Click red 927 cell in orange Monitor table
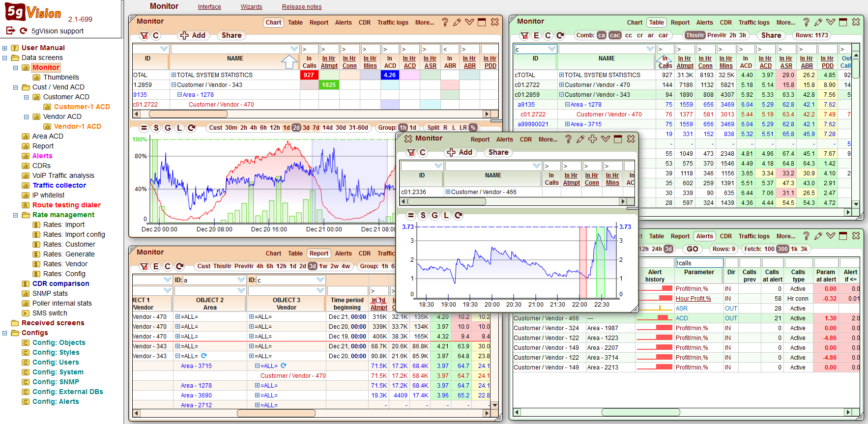The width and height of the screenshot is (868, 424). [309, 75]
